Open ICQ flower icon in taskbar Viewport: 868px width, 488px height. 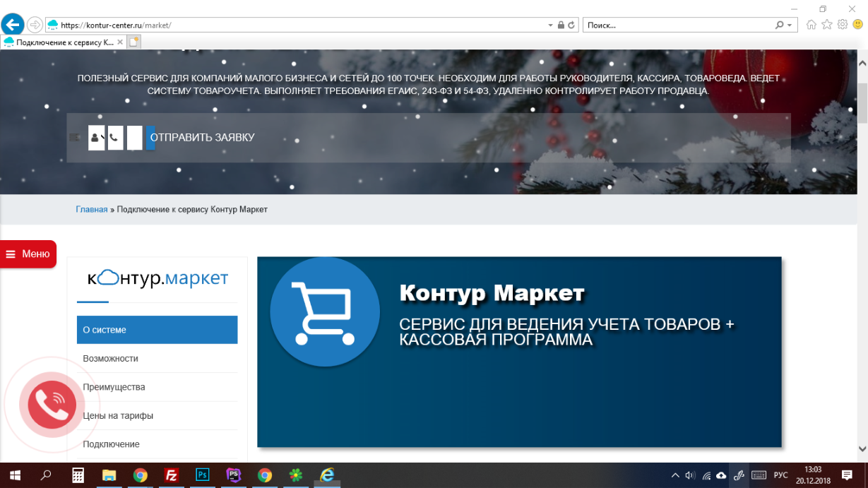point(295,475)
